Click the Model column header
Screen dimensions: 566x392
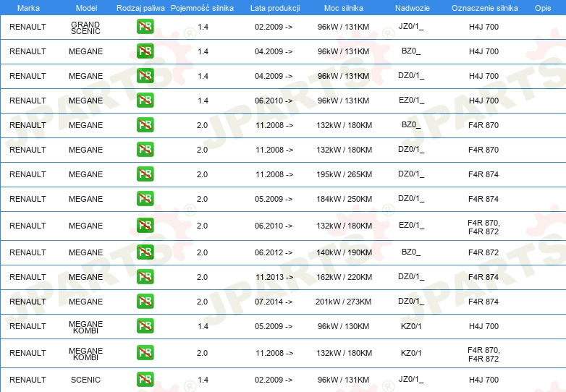click(x=86, y=8)
